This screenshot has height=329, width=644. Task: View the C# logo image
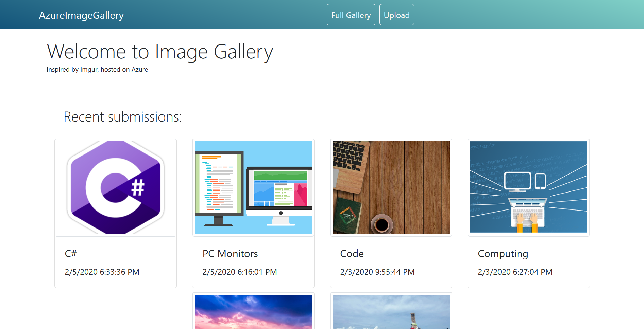click(116, 188)
